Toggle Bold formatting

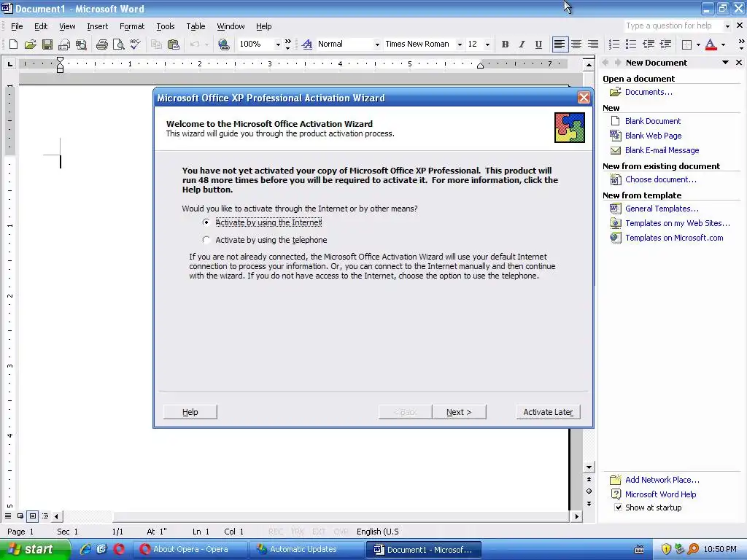[505, 44]
